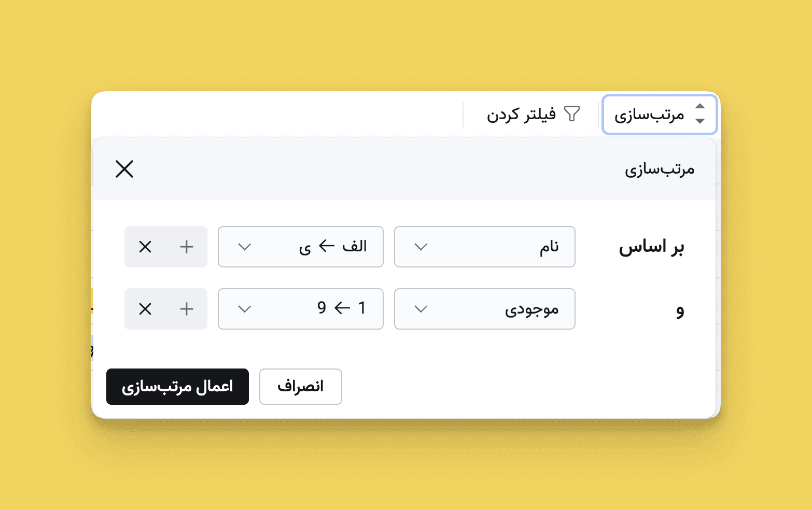Open the الف ← ی order dropdown
812x510 pixels.
pyautogui.click(x=300, y=247)
